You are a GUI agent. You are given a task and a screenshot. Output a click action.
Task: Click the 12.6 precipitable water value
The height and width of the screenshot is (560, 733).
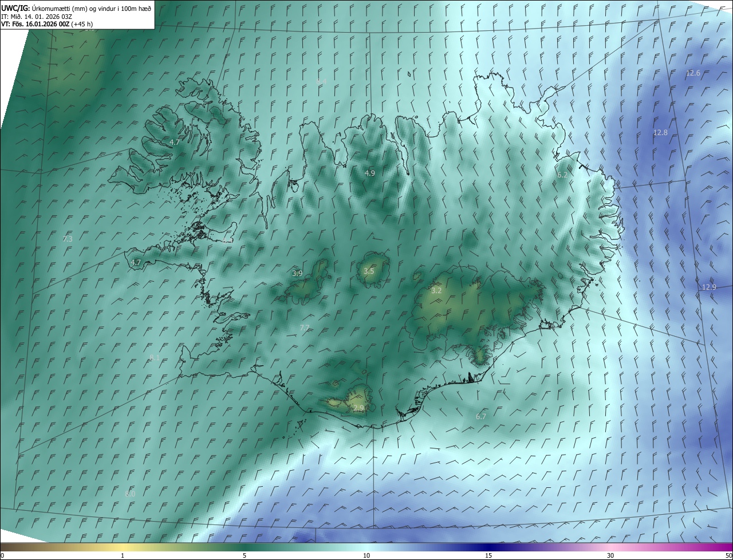click(x=693, y=73)
